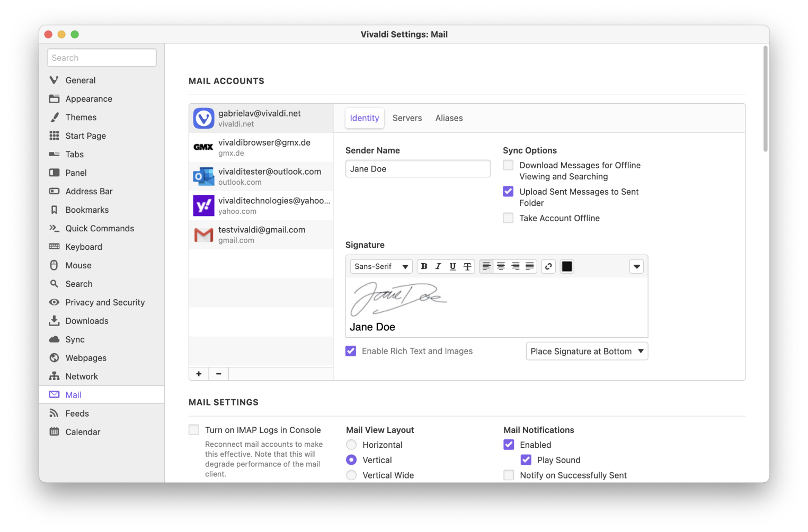Image resolution: width=808 pixels, height=532 pixels.
Task: Justify signature text
Action: tap(529, 266)
